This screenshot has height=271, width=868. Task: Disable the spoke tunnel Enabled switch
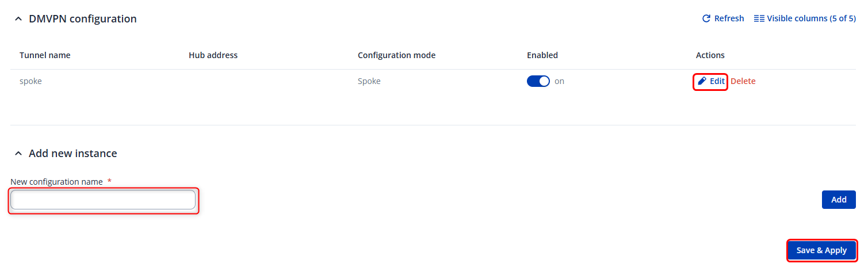point(538,82)
